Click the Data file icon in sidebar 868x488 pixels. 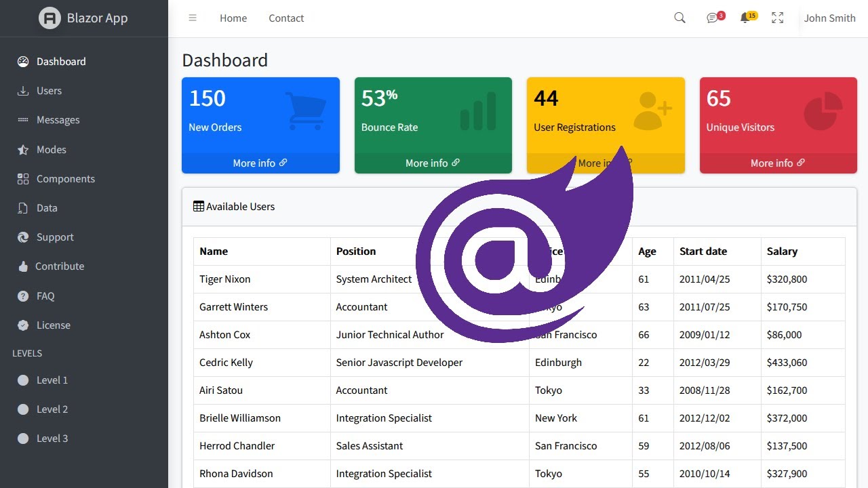23,208
